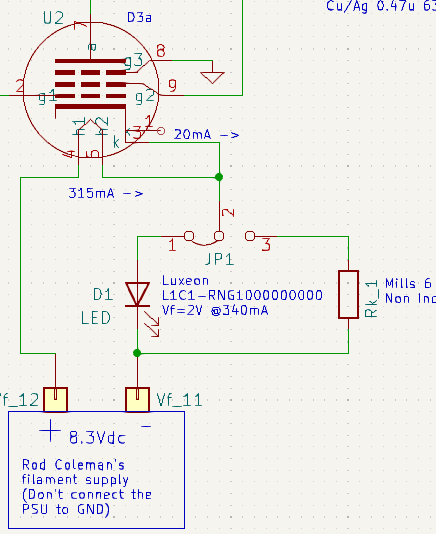Select the g1 grid label in tube
This screenshot has width=436, height=534.
tap(48, 97)
